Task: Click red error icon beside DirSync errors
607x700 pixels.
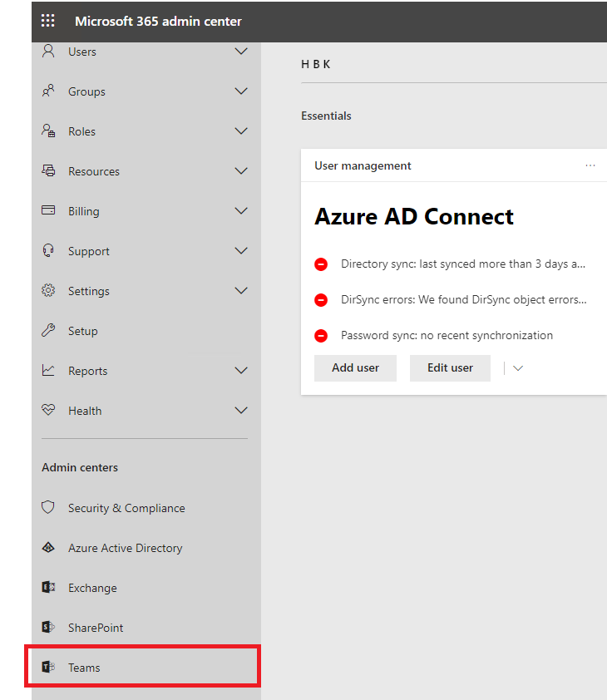Action: (321, 300)
